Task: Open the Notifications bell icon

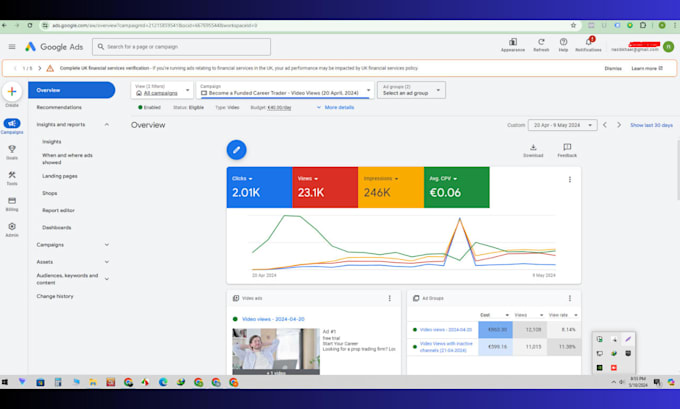Action: coord(588,42)
